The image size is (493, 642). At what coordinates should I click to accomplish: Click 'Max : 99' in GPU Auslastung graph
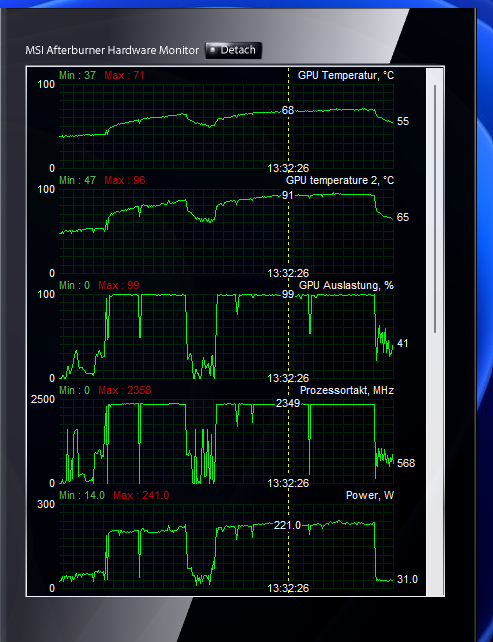tap(119, 285)
